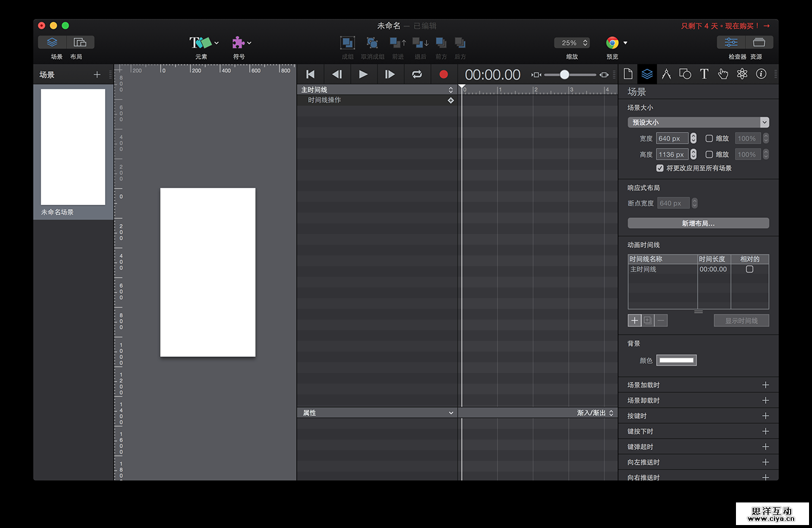Screen dimensions: 812x528
Task: Open the Document inspector page tab
Action: point(628,74)
